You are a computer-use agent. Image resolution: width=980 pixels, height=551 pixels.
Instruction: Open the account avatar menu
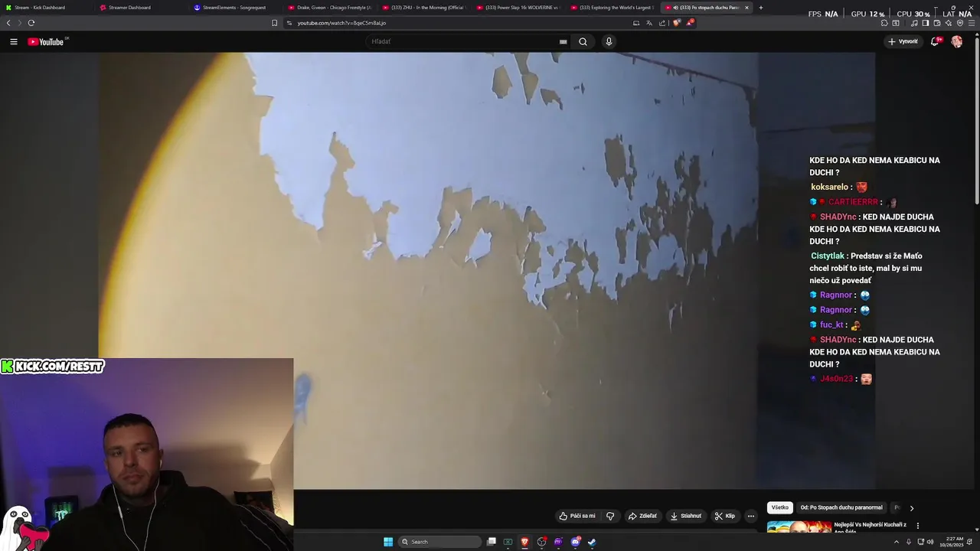coord(956,42)
